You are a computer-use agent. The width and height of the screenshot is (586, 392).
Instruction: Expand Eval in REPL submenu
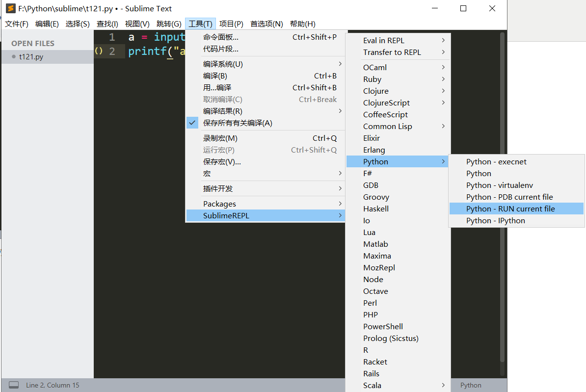pyautogui.click(x=398, y=40)
